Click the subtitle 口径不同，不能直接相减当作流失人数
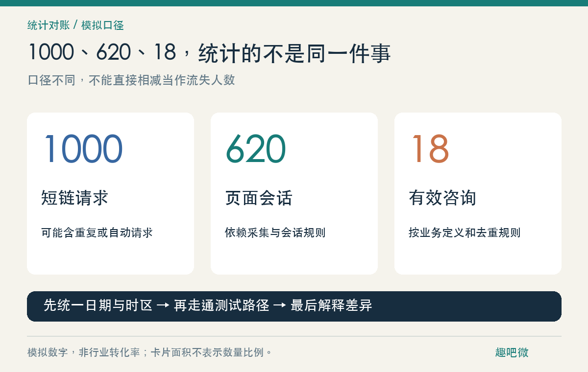This screenshot has width=588, height=372. pos(131,80)
